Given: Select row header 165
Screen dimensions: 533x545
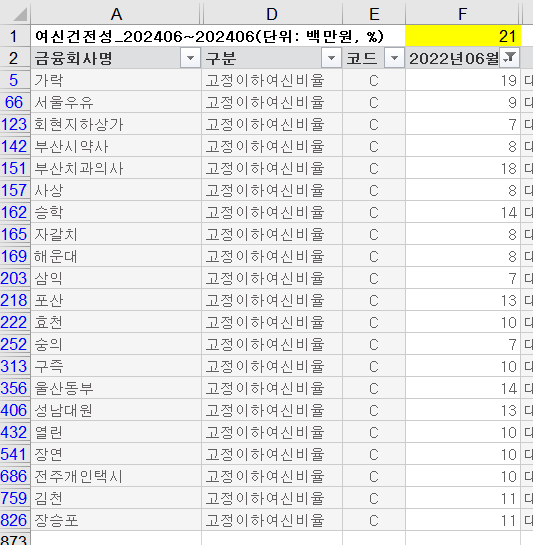Looking at the screenshot, I should 15,234.
